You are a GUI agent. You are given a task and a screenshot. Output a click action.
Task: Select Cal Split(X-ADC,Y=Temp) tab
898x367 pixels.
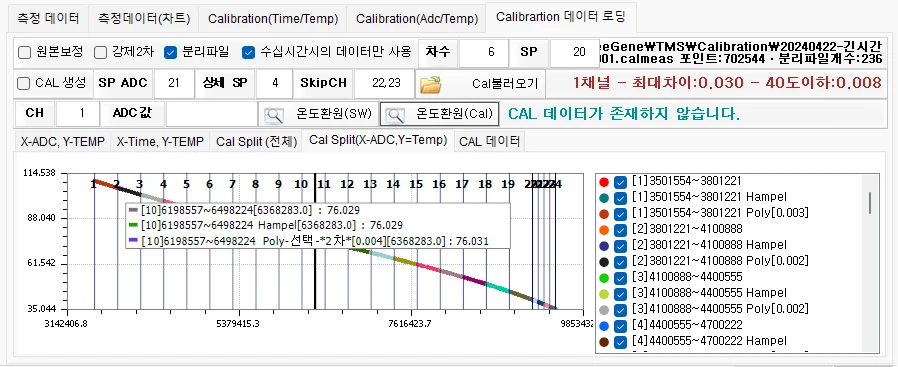[x=378, y=140]
